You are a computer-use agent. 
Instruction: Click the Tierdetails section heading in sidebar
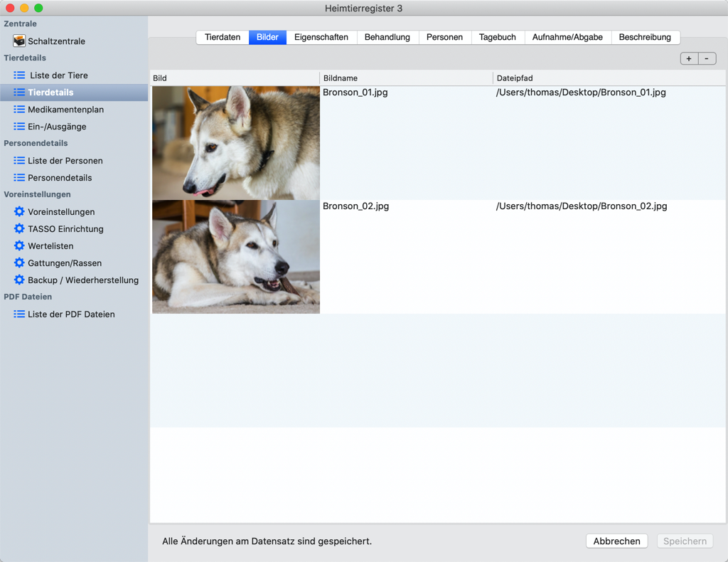coord(25,58)
